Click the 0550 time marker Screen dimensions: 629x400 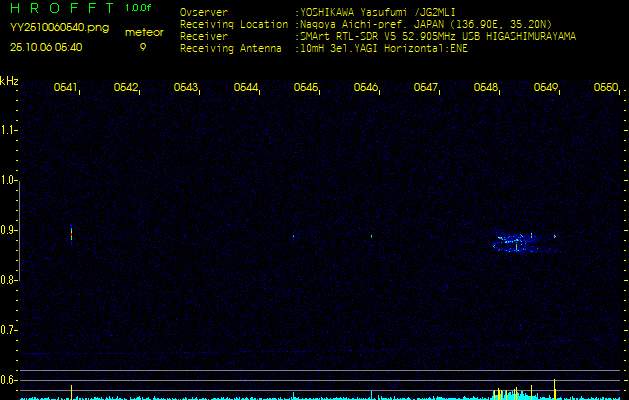point(605,87)
